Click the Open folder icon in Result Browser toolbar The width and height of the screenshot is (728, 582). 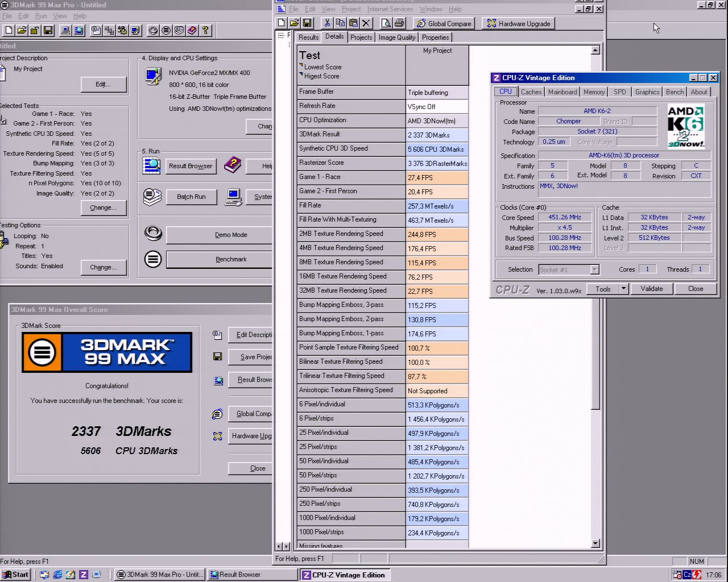pyautogui.click(x=294, y=23)
